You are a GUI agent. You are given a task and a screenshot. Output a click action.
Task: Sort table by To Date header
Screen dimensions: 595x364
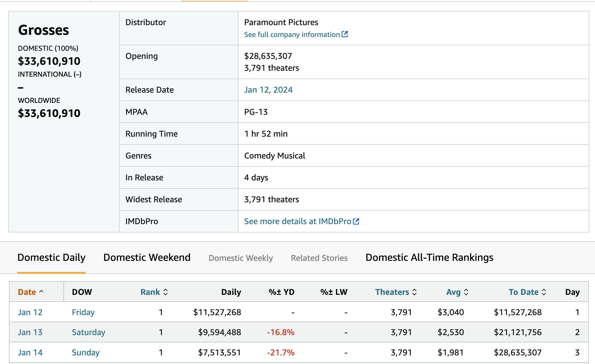pyautogui.click(x=524, y=292)
